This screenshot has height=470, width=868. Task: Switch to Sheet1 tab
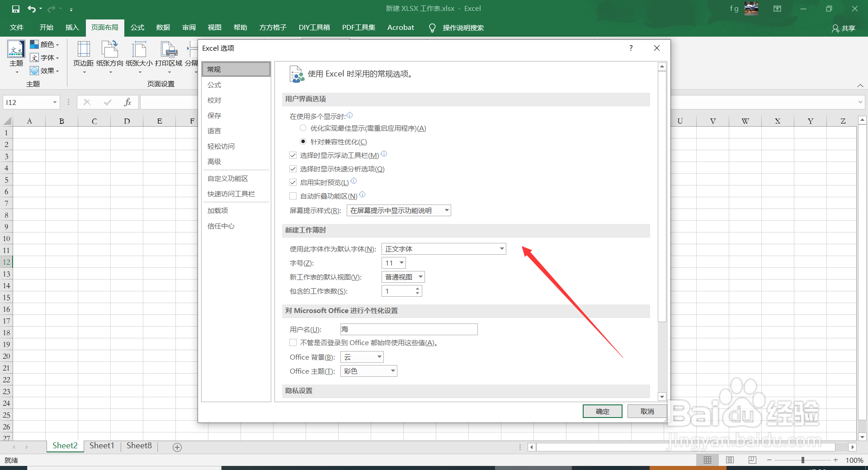click(102, 446)
